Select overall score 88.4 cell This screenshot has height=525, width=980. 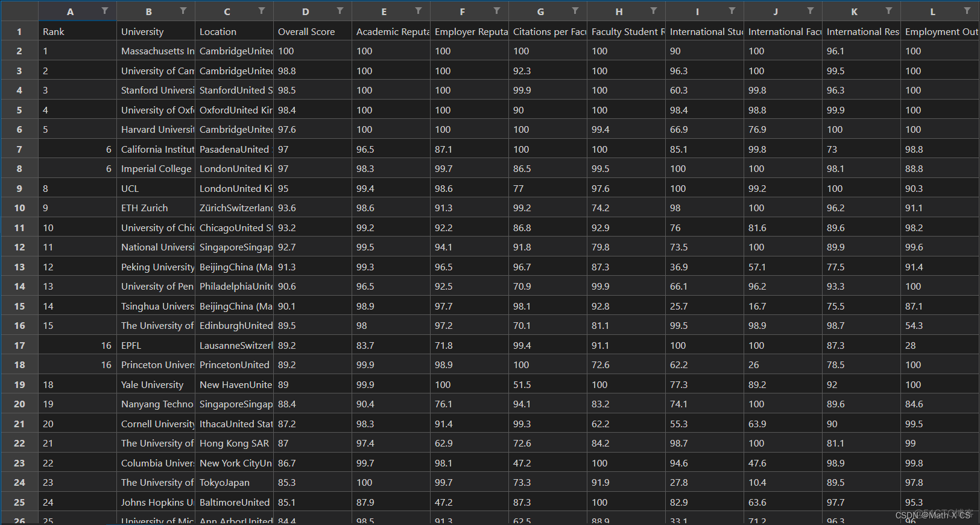(313, 404)
